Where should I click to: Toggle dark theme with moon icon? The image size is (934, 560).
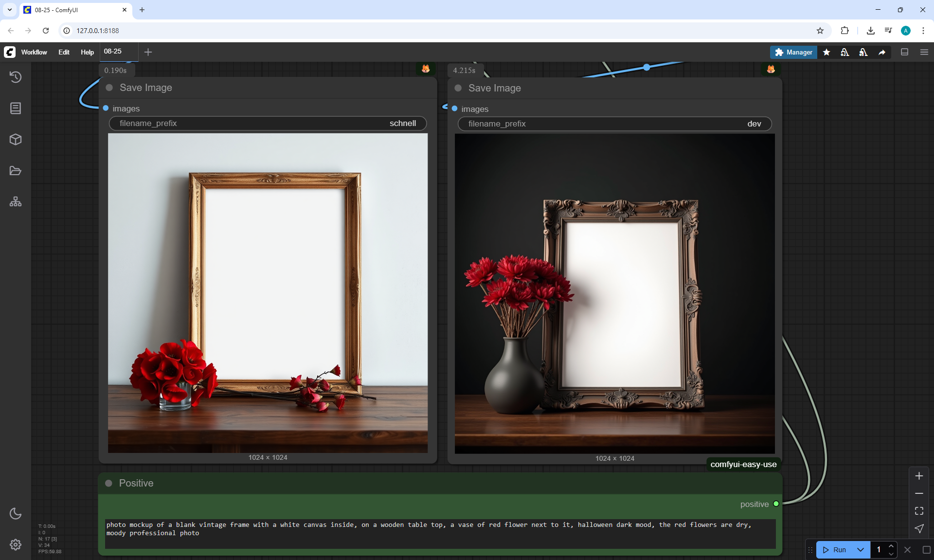coord(16,513)
